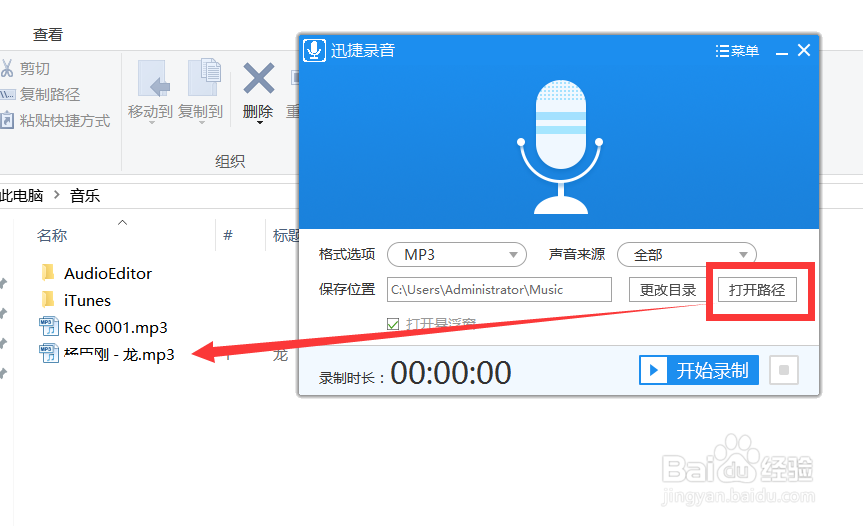Click the save path input field
This screenshot has width=863, height=526.
click(499, 289)
